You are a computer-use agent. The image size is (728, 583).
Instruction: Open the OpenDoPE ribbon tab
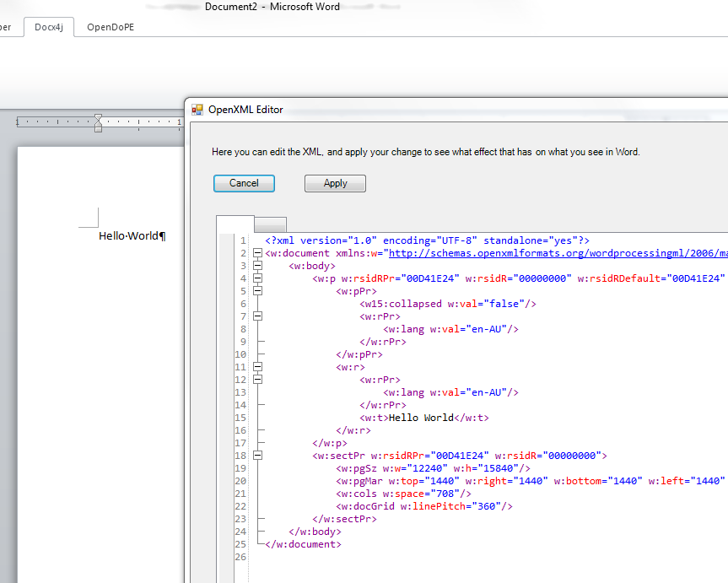click(111, 27)
